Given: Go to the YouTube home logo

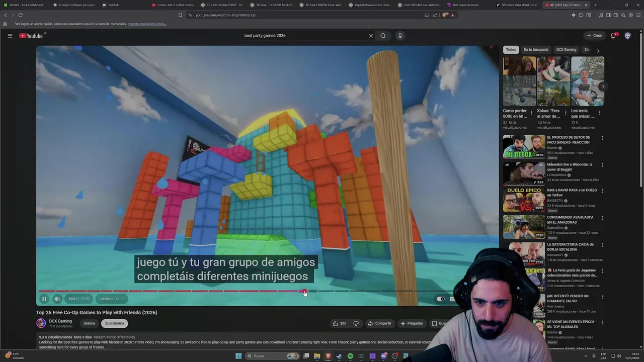Looking at the screenshot, I should (x=31, y=36).
